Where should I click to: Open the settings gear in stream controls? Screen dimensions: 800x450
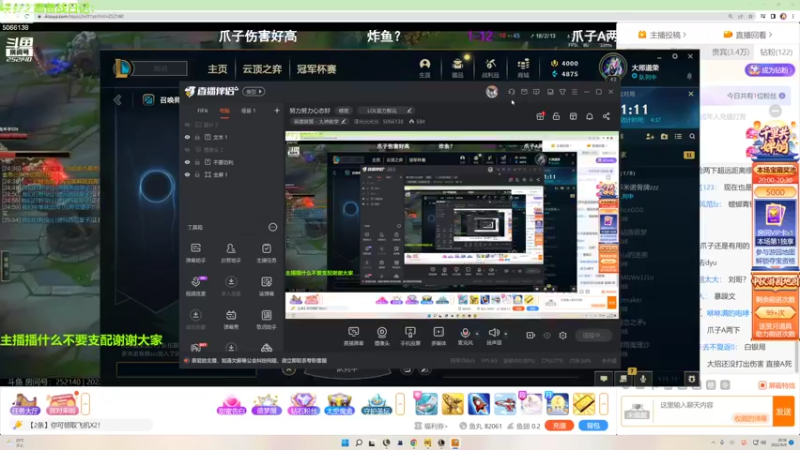tap(563, 335)
